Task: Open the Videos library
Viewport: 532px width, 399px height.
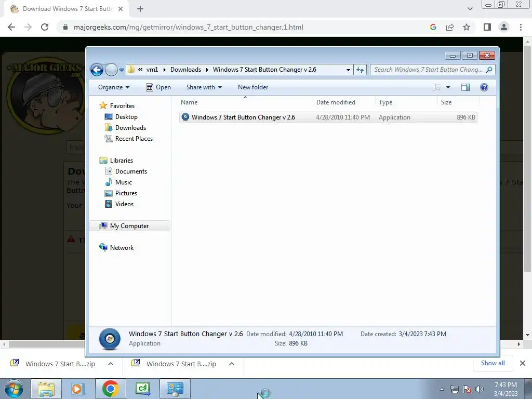Action: (124, 204)
